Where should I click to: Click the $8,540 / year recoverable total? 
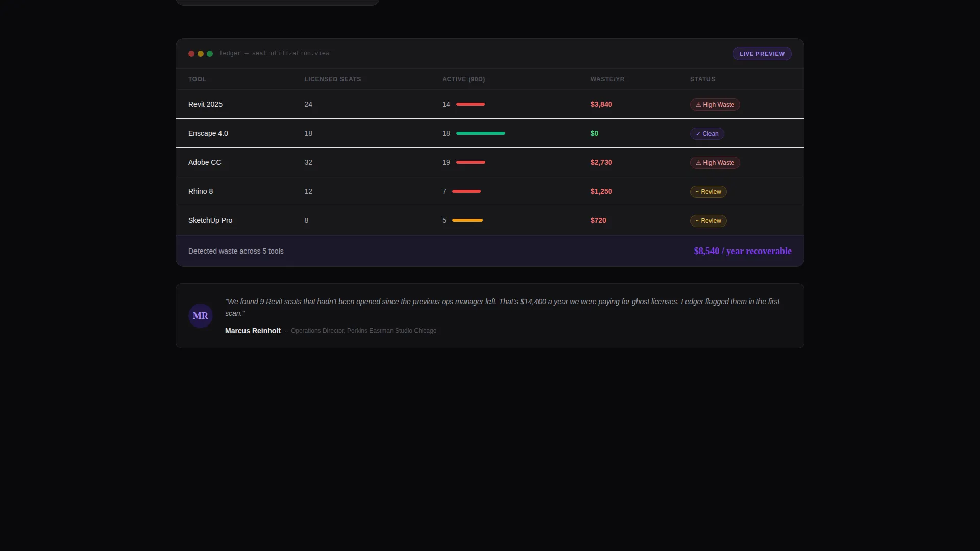743,251
